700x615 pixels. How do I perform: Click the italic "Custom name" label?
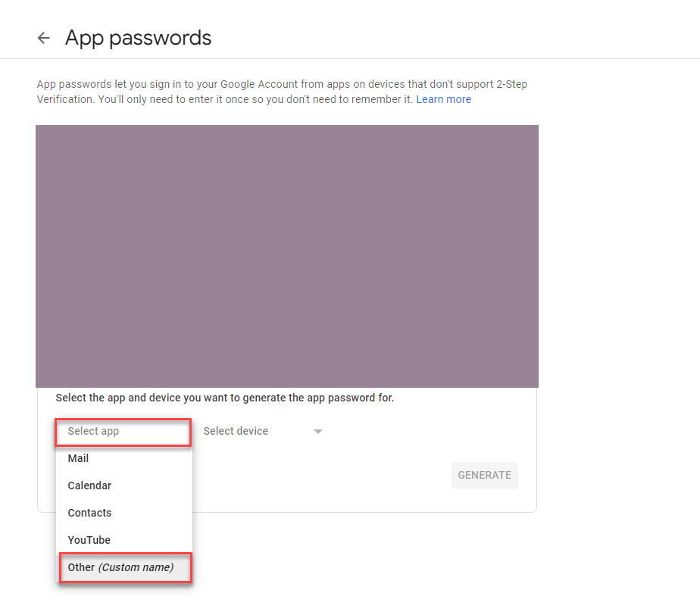(x=136, y=567)
